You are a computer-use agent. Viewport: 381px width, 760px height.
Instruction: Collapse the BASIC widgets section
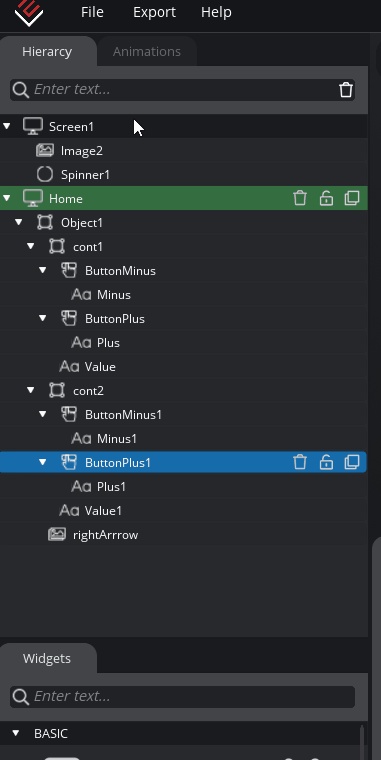(x=16, y=733)
